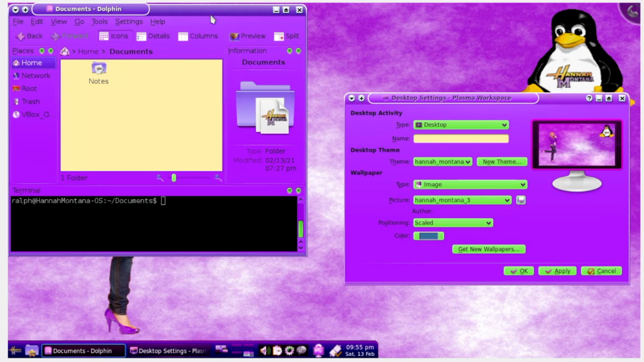644x362 pixels.
Task: Float the Terminal panel
Action: click(x=289, y=191)
